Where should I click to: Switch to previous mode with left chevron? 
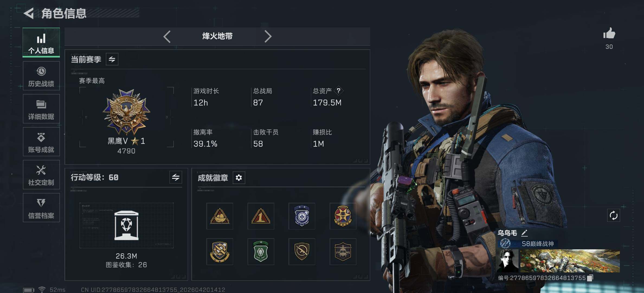(167, 36)
